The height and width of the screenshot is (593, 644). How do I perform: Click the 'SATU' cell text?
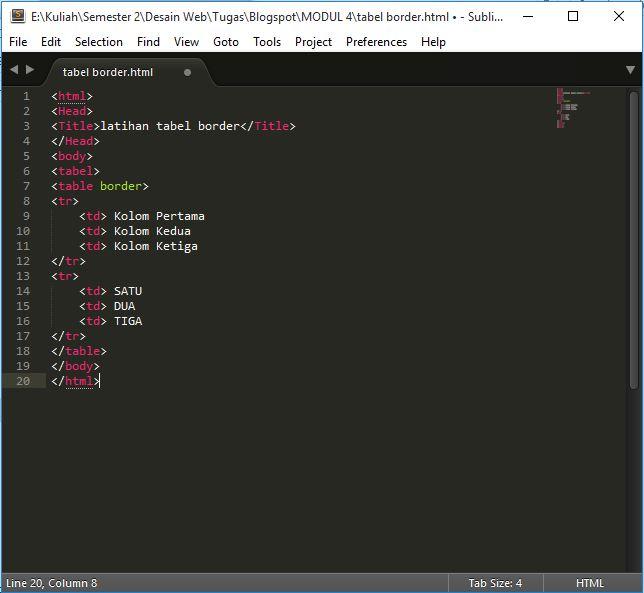point(128,291)
